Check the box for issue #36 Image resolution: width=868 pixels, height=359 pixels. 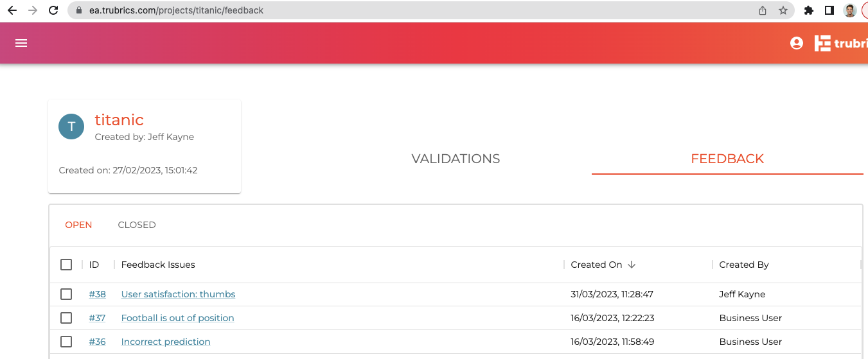click(66, 342)
